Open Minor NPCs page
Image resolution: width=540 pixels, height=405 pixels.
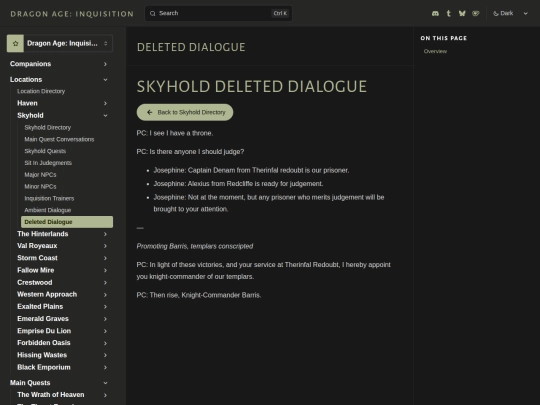click(40, 186)
